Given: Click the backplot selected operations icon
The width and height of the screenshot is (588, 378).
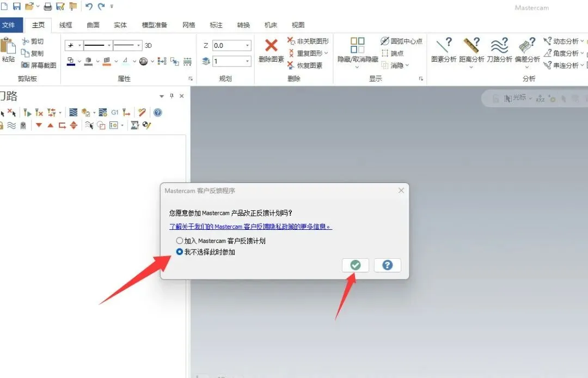Looking at the screenshot, I should 73,113.
